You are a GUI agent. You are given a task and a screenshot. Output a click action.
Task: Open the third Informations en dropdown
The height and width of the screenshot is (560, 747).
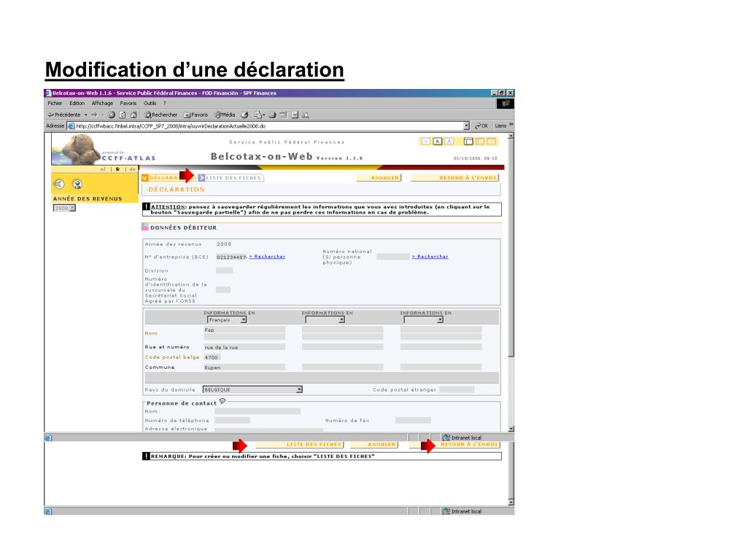click(x=424, y=320)
